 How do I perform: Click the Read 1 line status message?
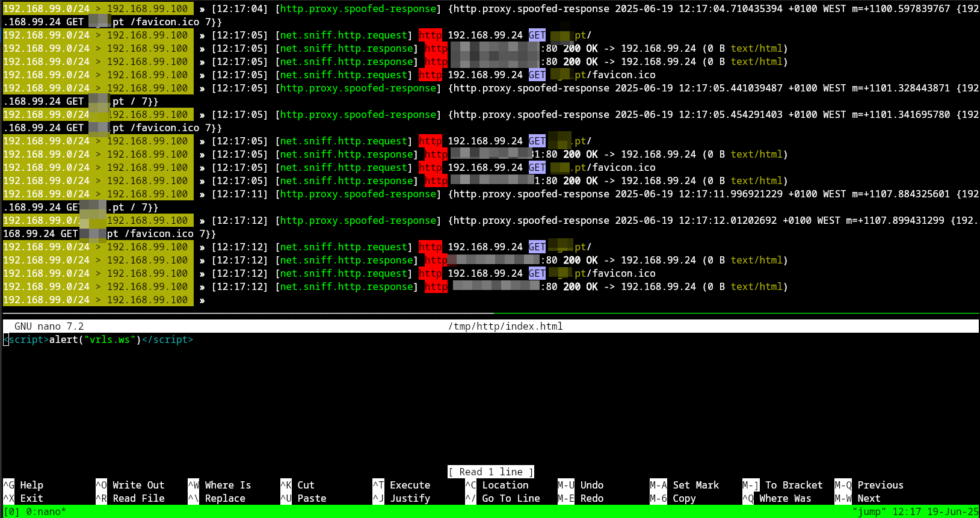[491, 472]
